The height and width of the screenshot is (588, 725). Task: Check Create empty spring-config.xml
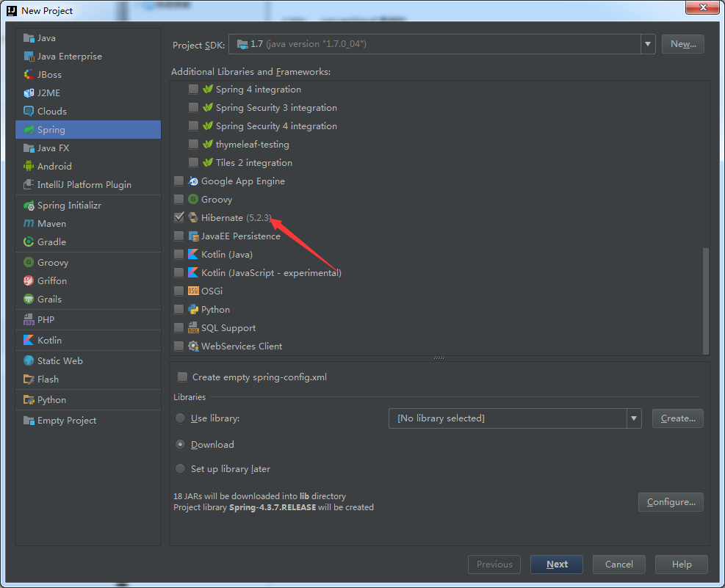coord(182,377)
